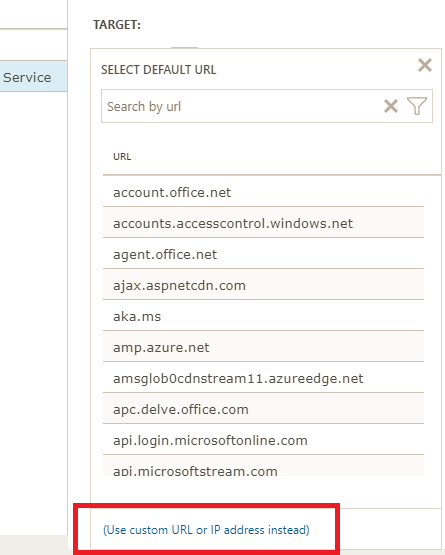Click the TARGET label heading

coord(117,25)
